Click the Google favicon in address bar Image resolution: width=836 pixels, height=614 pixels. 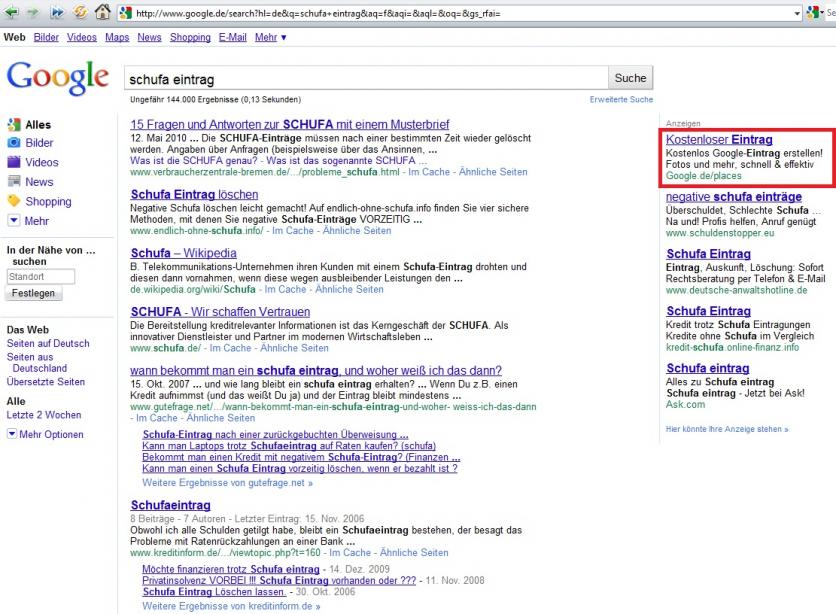(x=126, y=13)
